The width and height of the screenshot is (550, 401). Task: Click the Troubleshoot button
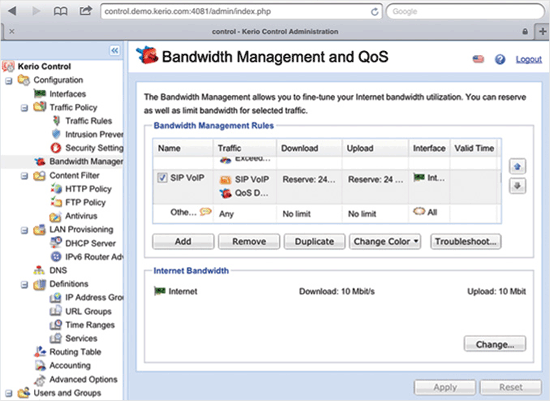tap(466, 241)
